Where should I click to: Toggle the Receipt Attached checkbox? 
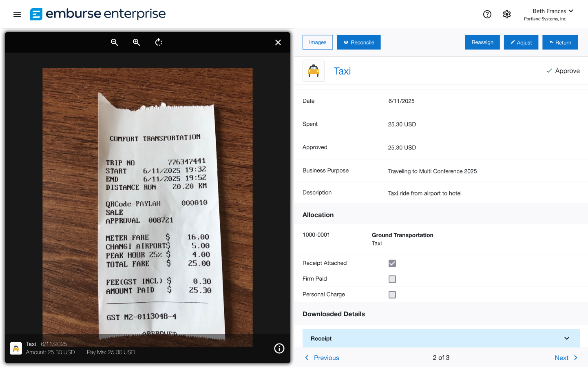[x=392, y=264]
